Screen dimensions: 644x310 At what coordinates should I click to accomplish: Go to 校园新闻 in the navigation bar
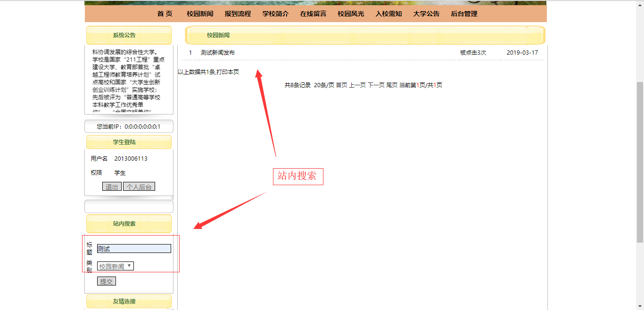[x=200, y=14]
